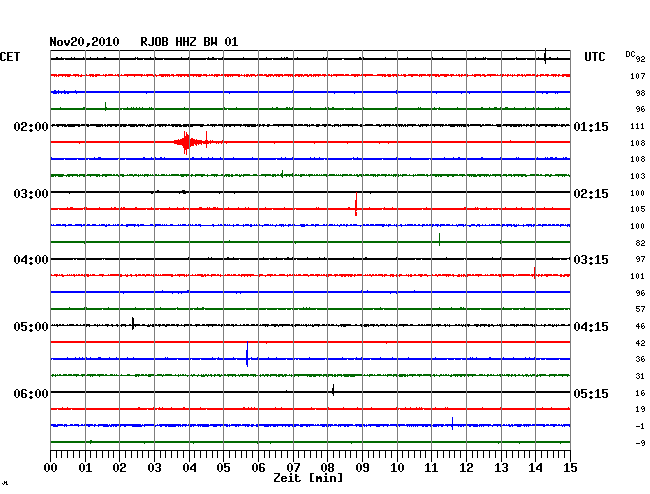Screen dimensions: 650x494
Task: Click the 15 minute axis tick label
Action: (x=570, y=468)
